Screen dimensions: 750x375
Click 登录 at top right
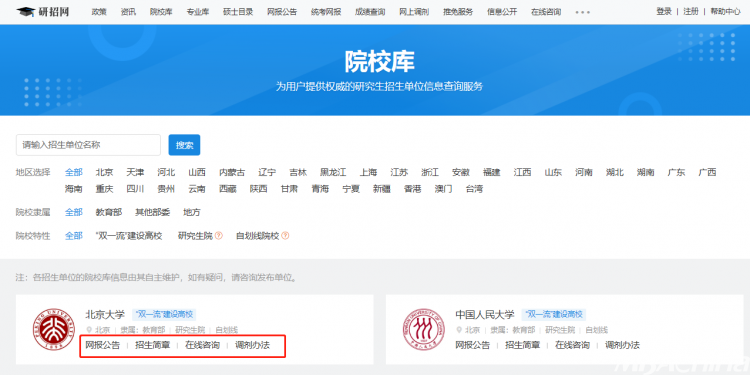(x=664, y=11)
